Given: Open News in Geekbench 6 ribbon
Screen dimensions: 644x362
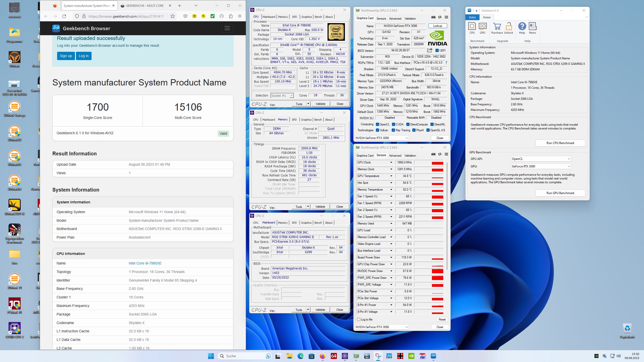Looking at the screenshot, I should click(533, 28).
